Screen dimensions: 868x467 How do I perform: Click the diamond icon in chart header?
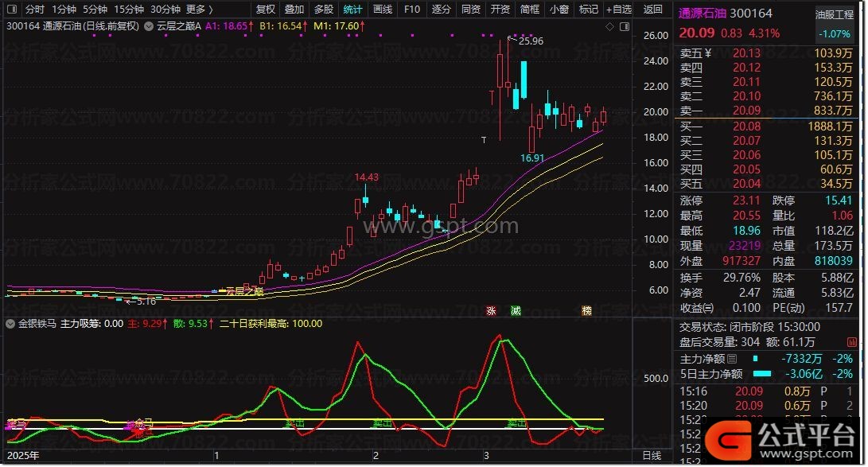[608, 25]
